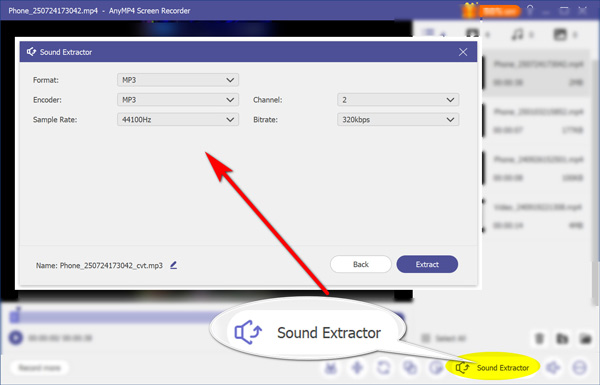This screenshot has height=385, width=600.
Task: Click the Sound Extractor button in the bottom toolbar
Action: 492,368
